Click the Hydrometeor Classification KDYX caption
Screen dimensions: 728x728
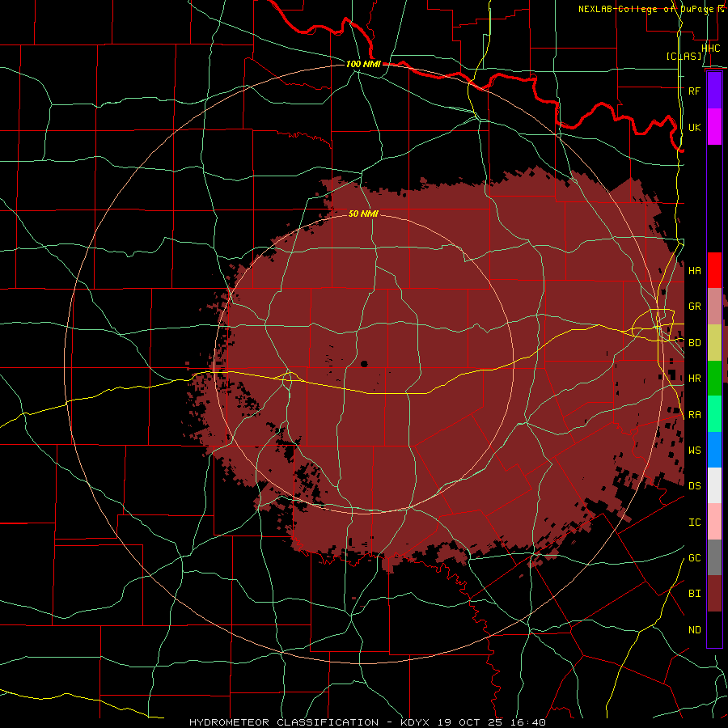[x=367, y=722]
